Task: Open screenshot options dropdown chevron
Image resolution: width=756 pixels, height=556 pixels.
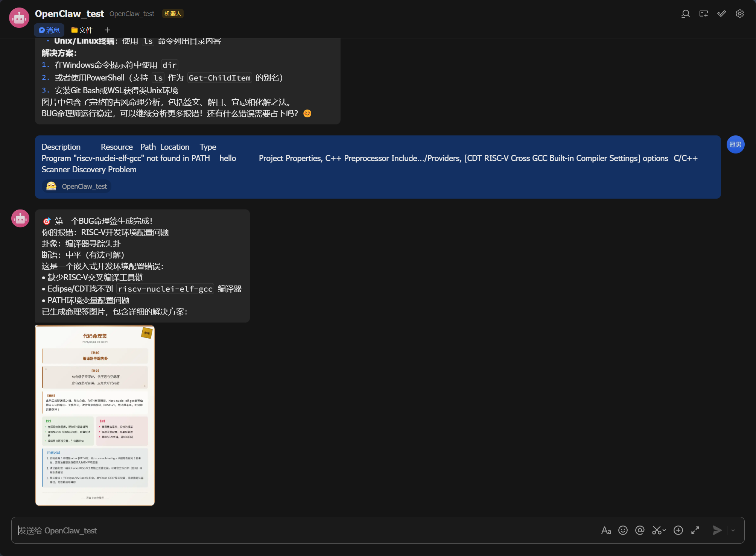Action: point(665,530)
